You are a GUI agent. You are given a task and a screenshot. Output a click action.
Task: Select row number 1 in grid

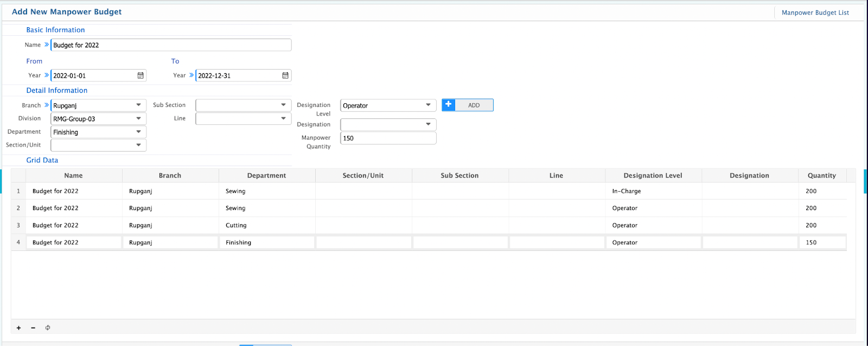18,191
